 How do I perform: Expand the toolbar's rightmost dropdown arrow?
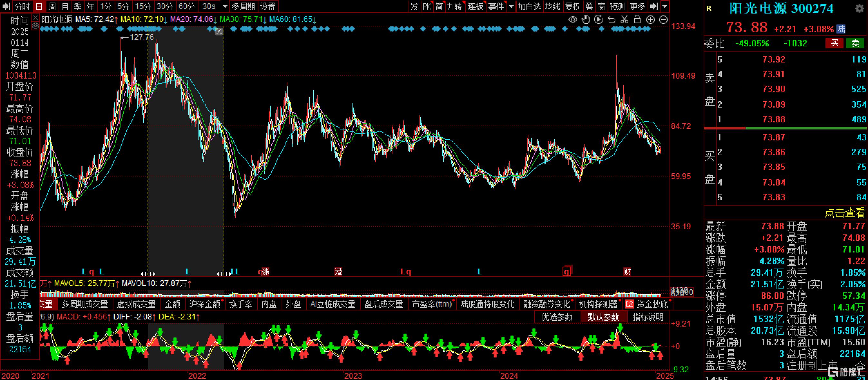[x=664, y=6]
